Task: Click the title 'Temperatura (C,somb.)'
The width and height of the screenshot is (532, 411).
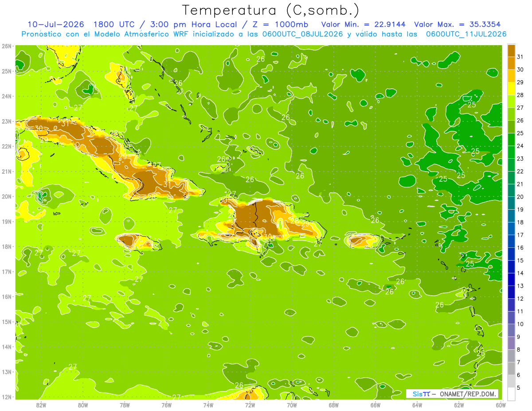Action: click(271, 11)
